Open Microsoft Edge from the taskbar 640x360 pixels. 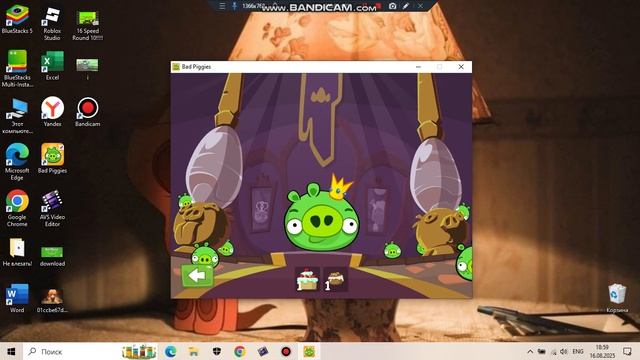170,351
